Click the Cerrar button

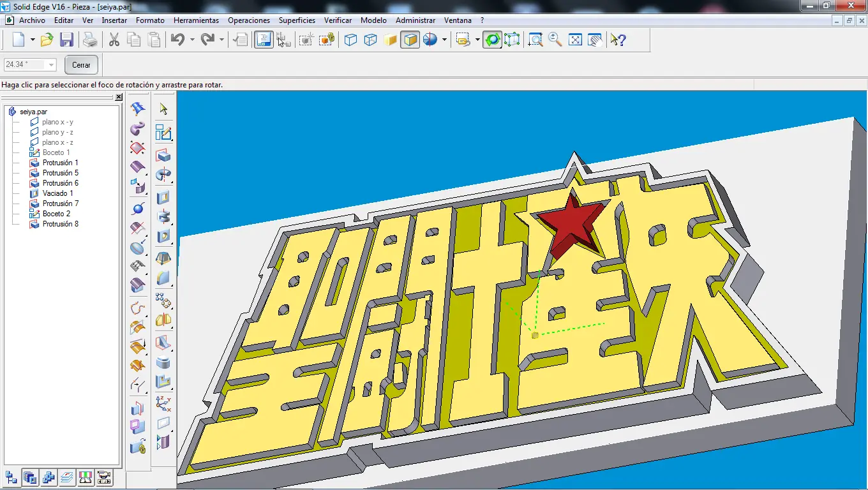click(x=81, y=65)
